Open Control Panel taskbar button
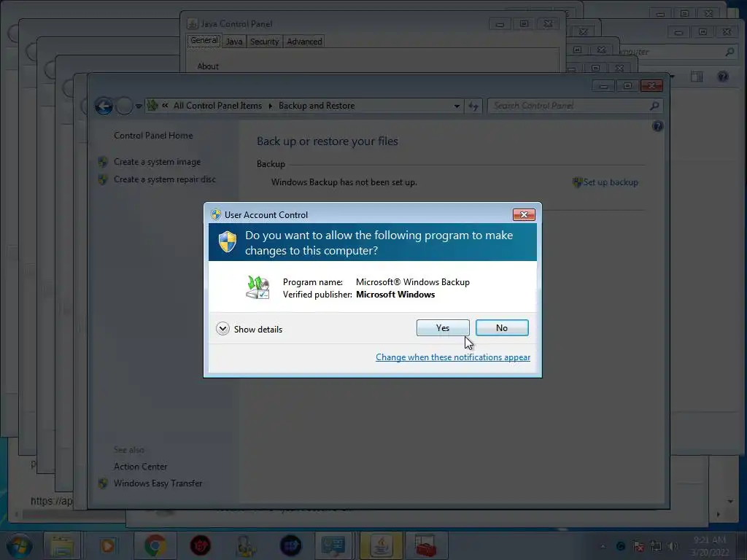Screen dimensions: 747x560 click(x=333, y=545)
